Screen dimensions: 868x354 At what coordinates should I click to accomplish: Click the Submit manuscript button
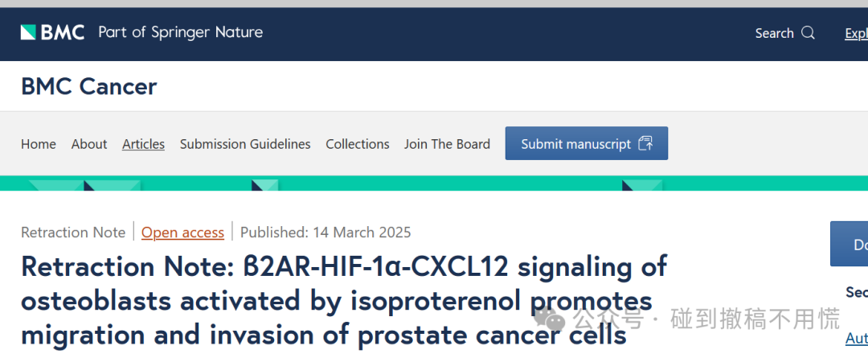(x=586, y=143)
